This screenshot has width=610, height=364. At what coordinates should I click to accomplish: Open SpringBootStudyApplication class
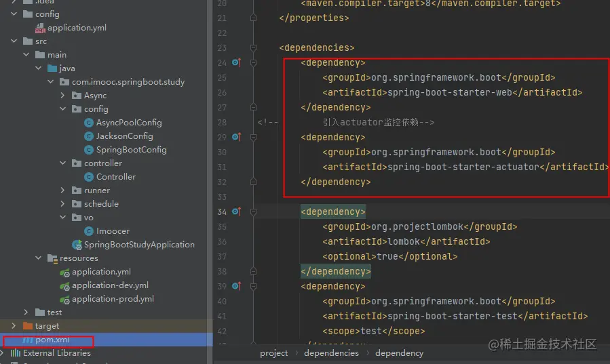139,245
